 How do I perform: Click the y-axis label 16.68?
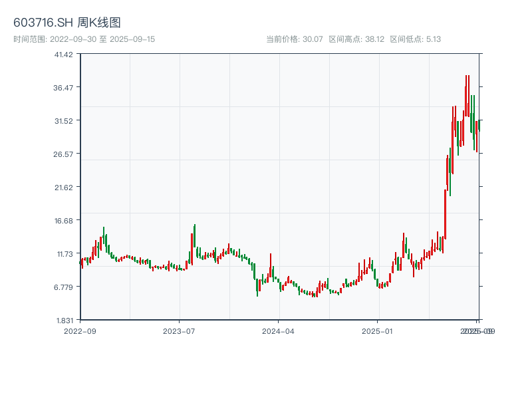(63, 221)
